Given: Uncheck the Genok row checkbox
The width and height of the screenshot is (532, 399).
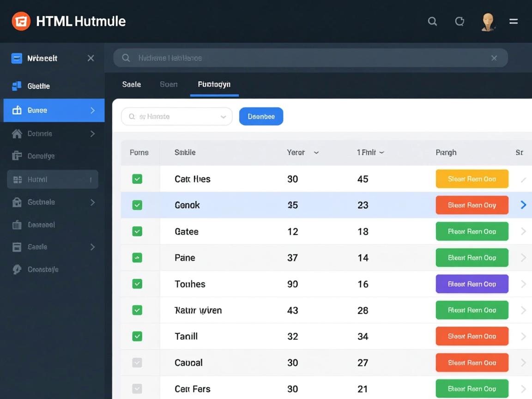Looking at the screenshot, I should pyautogui.click(x=137, y=205).
